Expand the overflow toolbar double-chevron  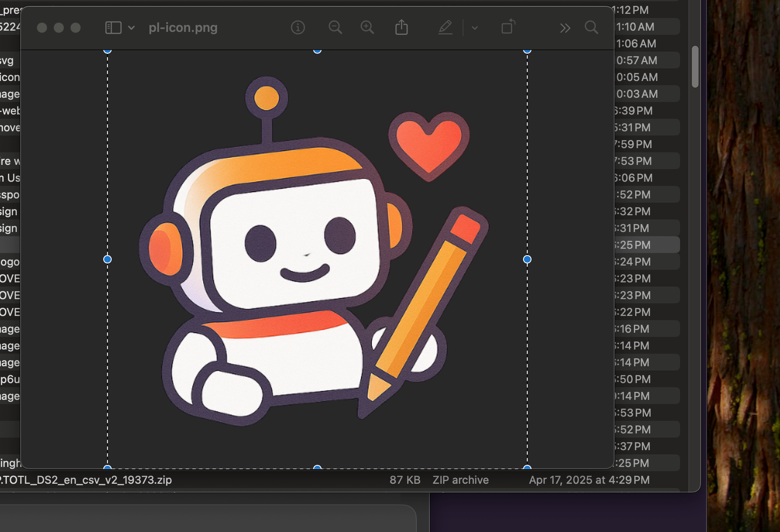(x=565, y=28)
